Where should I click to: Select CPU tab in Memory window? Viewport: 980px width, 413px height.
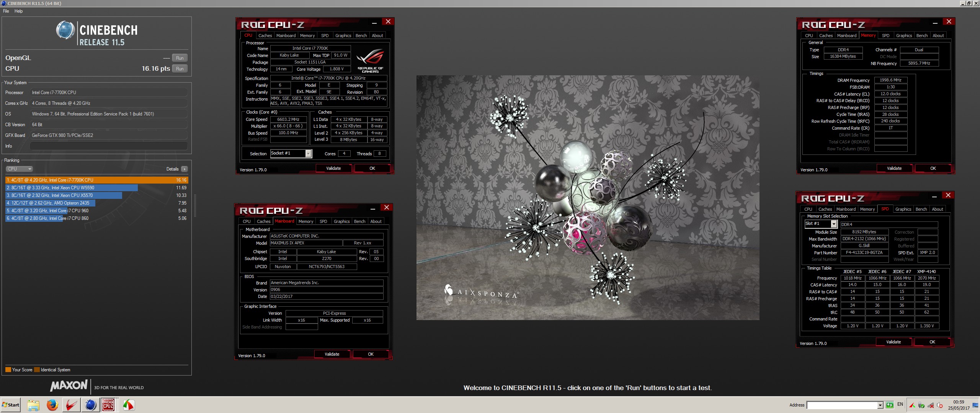(x=809, y=36)
